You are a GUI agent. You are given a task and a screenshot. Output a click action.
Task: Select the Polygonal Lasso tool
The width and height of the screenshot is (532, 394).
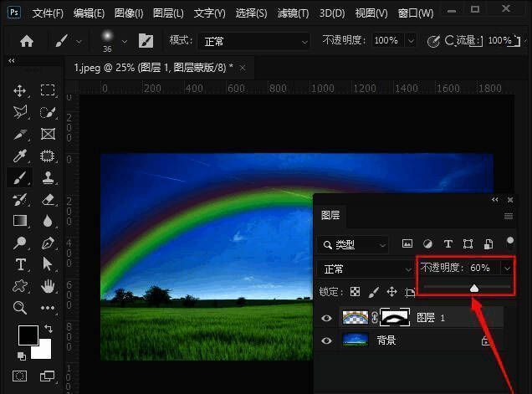20,112
